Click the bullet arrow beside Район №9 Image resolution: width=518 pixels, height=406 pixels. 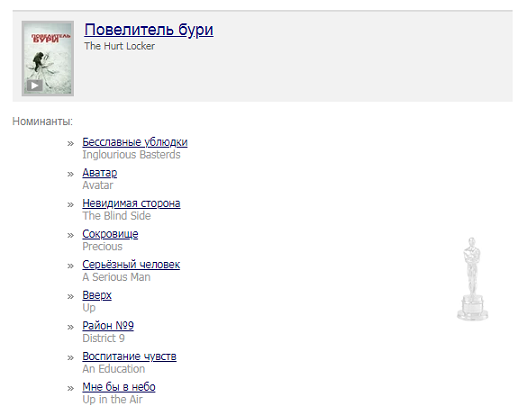(70, 327)
